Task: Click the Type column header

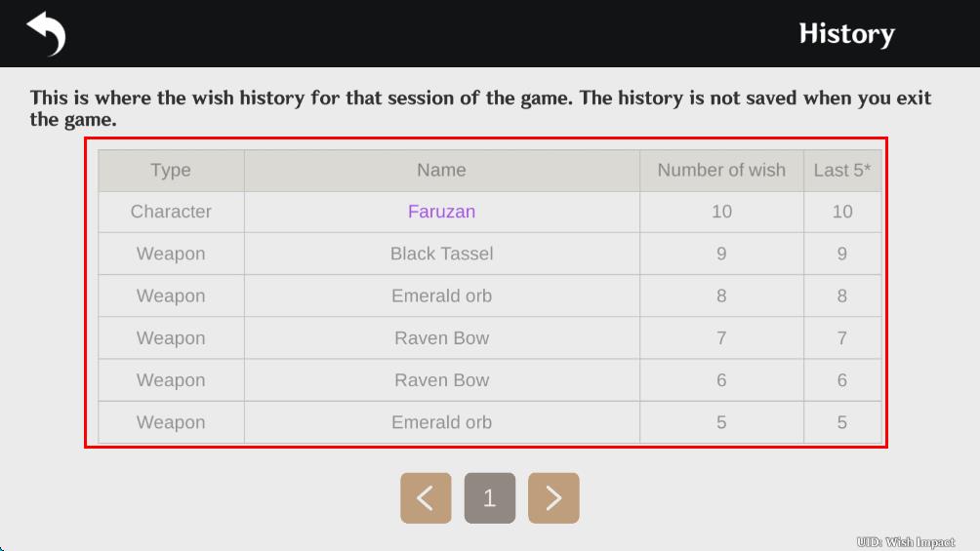Action: 171,170
